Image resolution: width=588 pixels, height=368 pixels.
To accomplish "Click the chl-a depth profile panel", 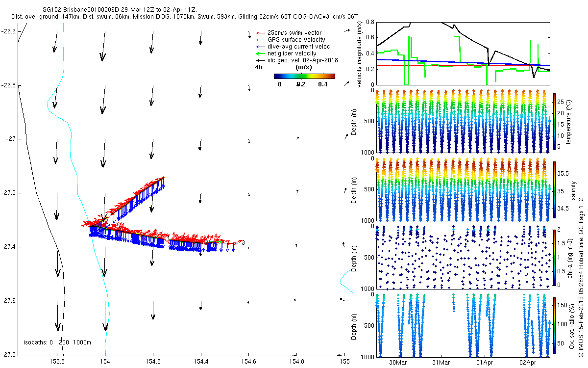I will 463,257.
